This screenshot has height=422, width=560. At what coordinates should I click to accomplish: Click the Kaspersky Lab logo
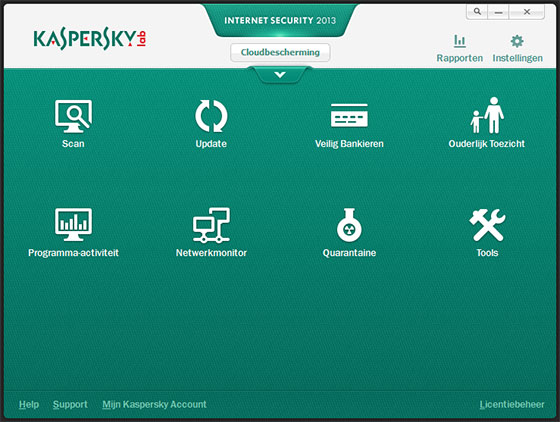(x=90, y=39)
